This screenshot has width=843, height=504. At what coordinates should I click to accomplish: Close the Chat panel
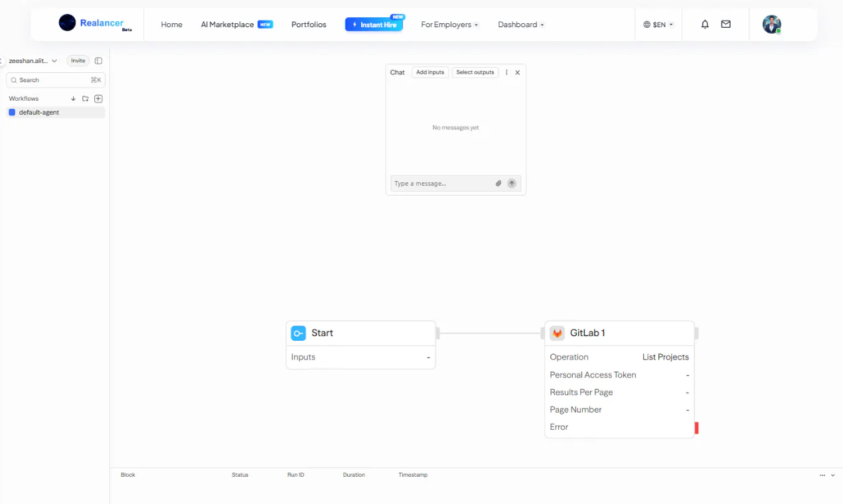[518, 72]
